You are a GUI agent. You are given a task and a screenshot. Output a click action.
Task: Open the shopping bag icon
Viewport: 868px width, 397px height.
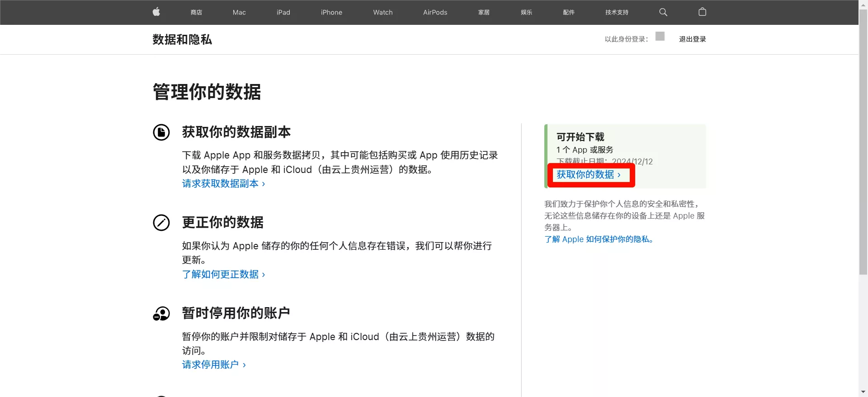coord(702,12)
